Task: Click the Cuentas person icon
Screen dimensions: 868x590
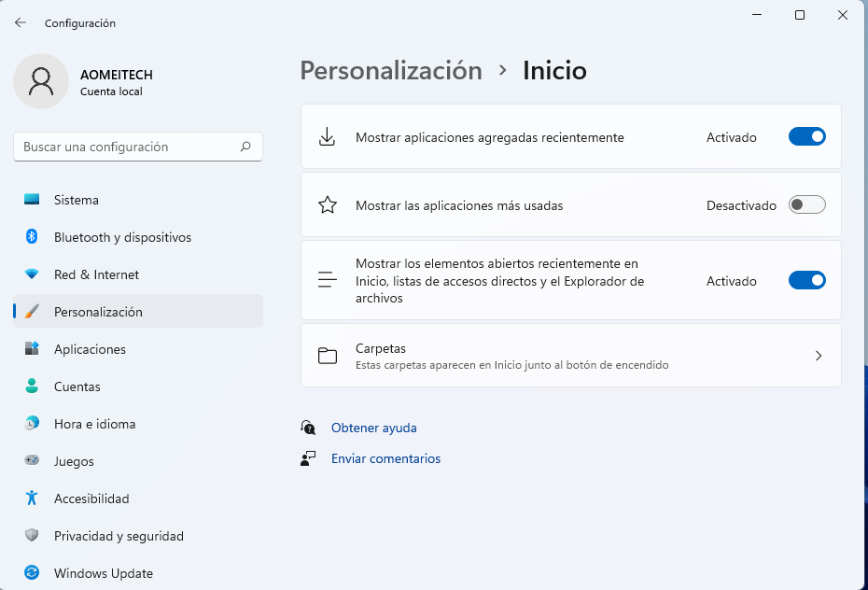Action: (x=32, y=386)
